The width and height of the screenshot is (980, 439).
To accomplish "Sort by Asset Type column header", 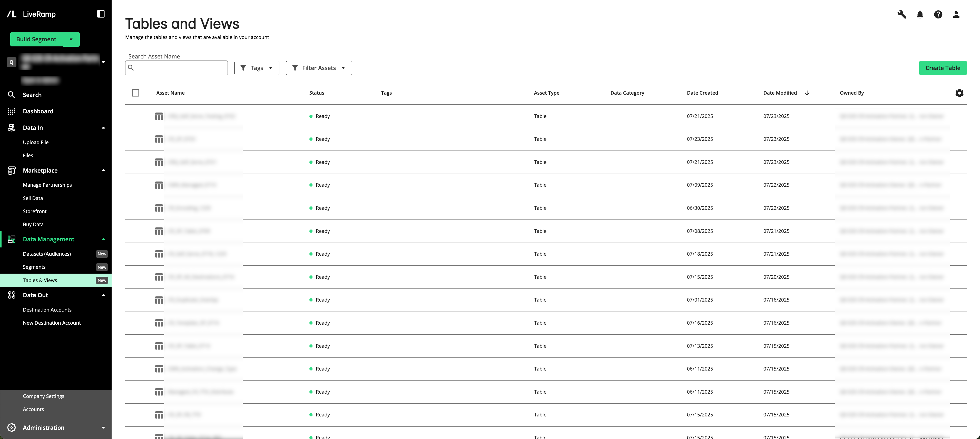I will tap(546, 93).
